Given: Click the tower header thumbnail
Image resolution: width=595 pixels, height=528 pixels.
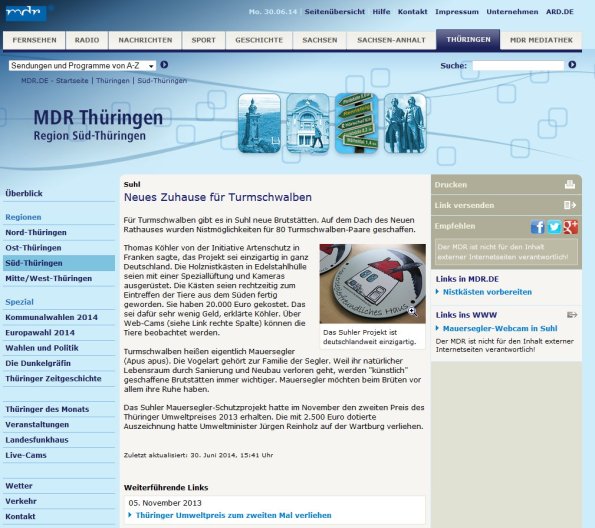Looking at the screenshot, I should 259,123.
